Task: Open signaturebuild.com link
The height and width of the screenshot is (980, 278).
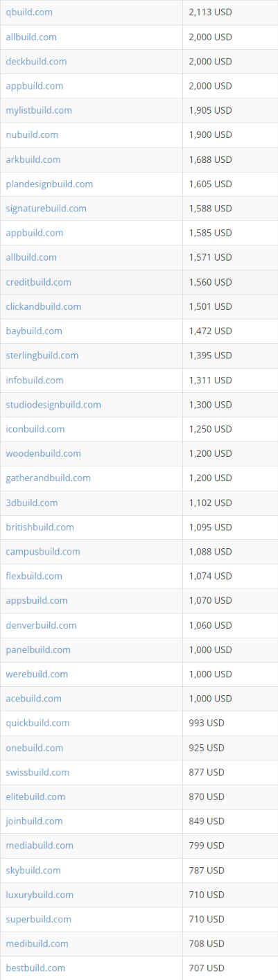Action: 46,208
